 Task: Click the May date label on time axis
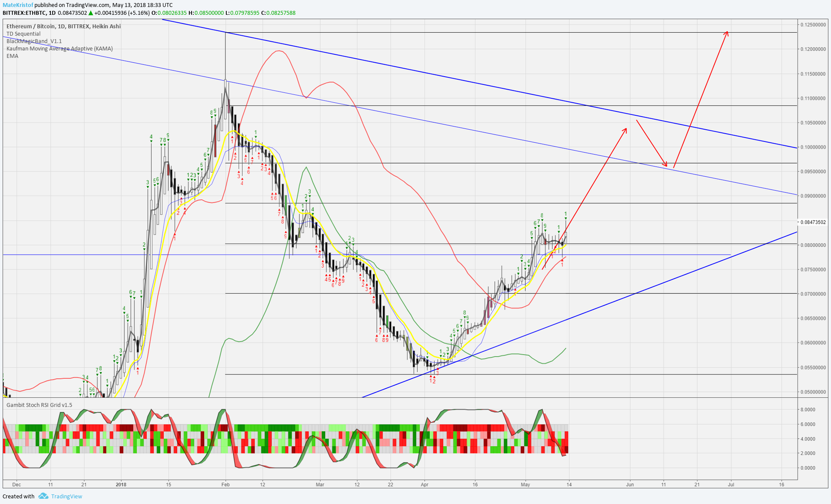[x=525, y=484]
